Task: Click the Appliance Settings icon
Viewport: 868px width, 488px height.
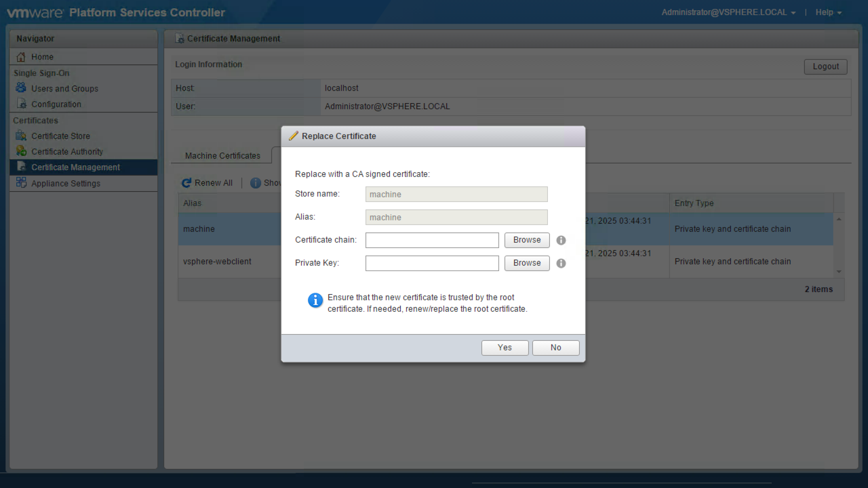Action: click(21, 183)
